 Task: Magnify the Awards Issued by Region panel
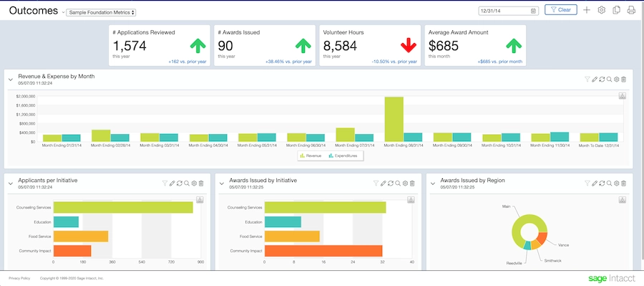click(609, 183)
